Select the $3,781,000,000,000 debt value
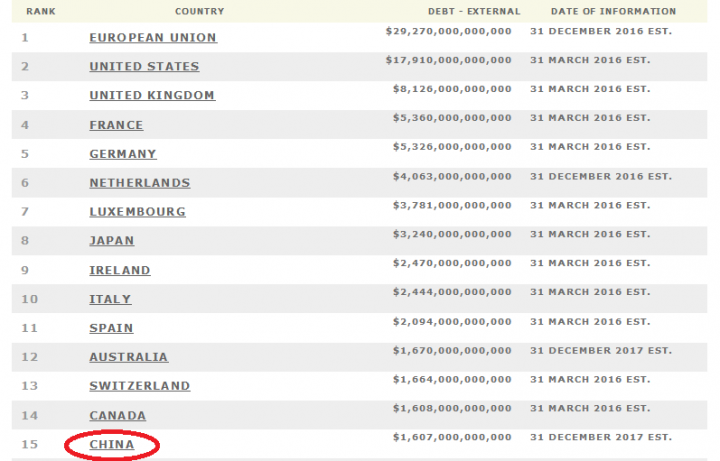This screenshot has width=720, height=461. pos(452,206)
